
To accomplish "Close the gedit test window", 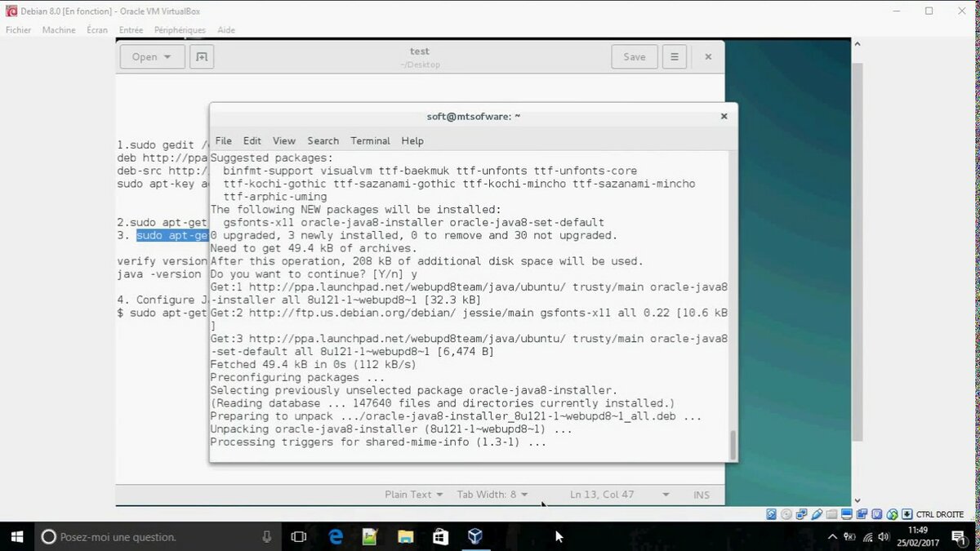I will 708,56.
